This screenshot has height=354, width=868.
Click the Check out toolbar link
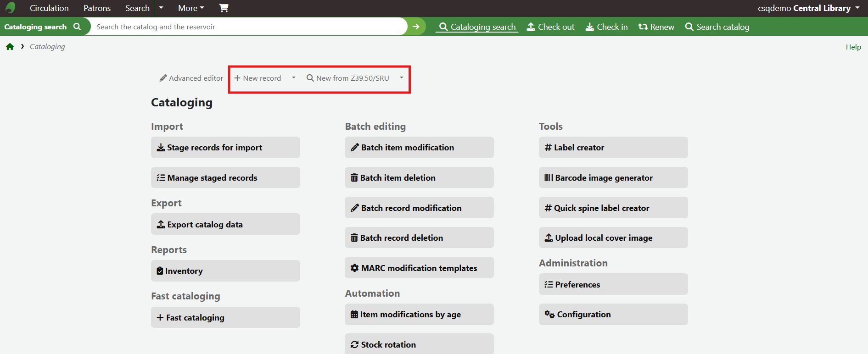550,27
